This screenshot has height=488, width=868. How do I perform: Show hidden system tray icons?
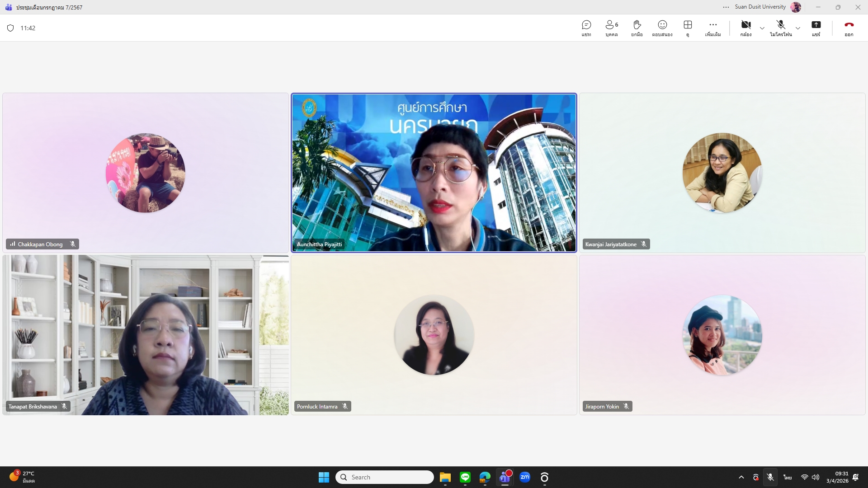click(x=741, y=477)
